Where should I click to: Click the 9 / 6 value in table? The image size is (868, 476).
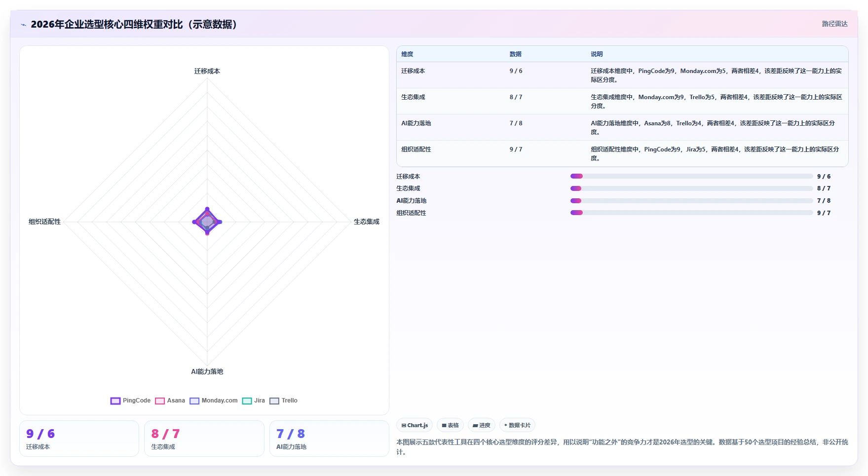(516, 71)
